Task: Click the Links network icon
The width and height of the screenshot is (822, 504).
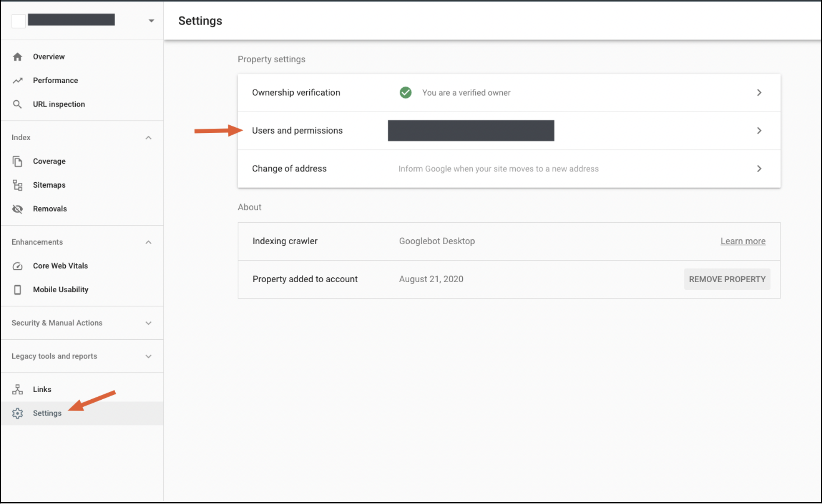Action: coord(18,390)
